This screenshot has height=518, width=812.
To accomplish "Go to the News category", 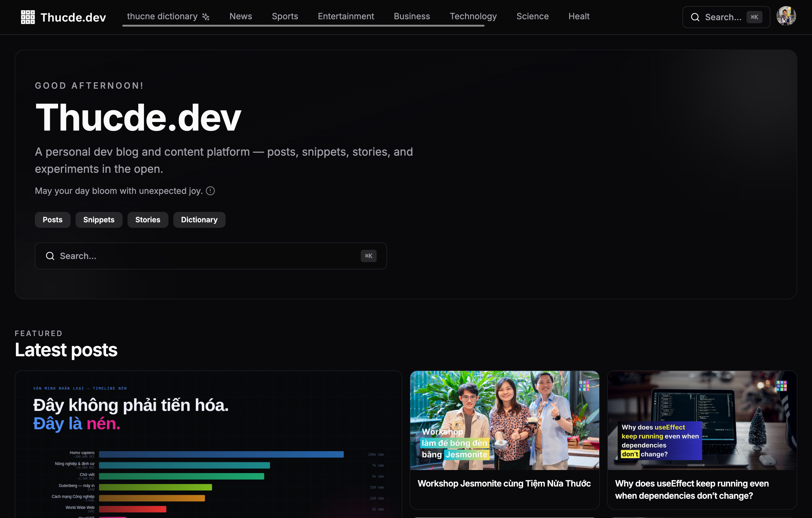I will (241, 16).
